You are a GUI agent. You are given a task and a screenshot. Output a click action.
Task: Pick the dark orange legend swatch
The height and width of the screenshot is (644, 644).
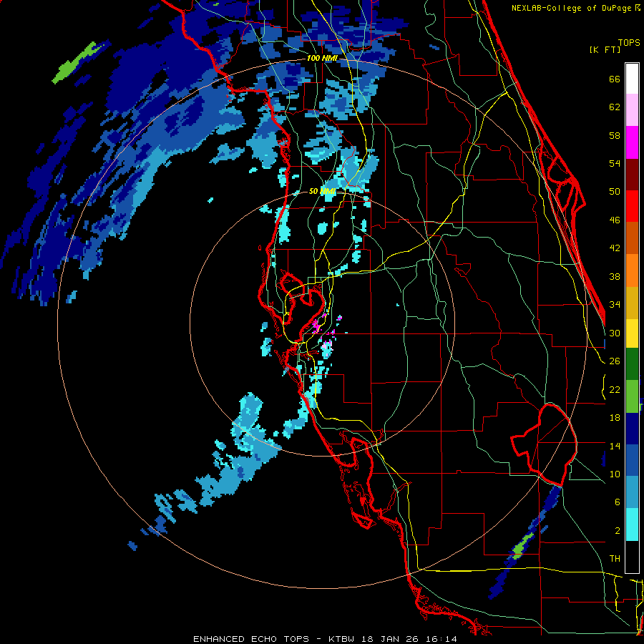(632, 238)
